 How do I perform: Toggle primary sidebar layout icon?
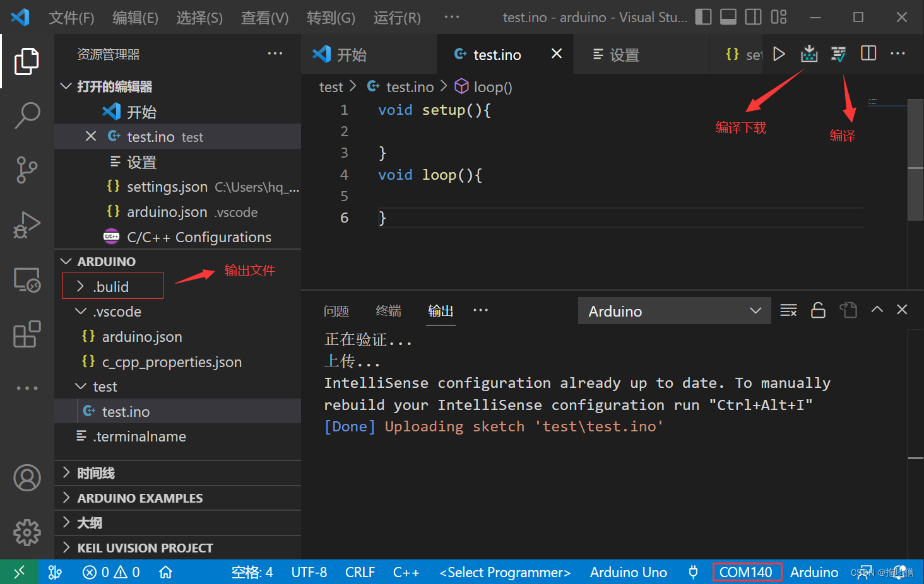pyautogui.click(x=703, y=17)
